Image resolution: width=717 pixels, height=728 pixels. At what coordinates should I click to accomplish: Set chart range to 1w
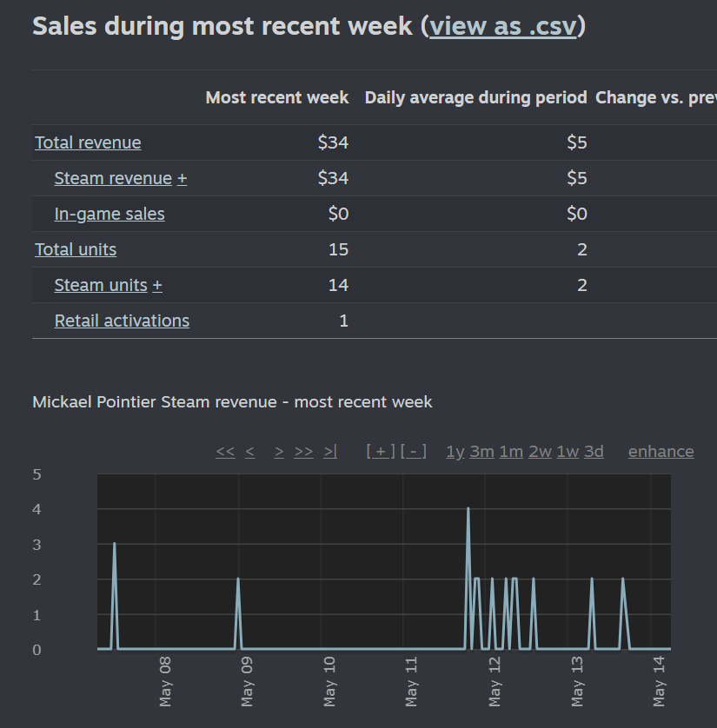tap(568, 451)
